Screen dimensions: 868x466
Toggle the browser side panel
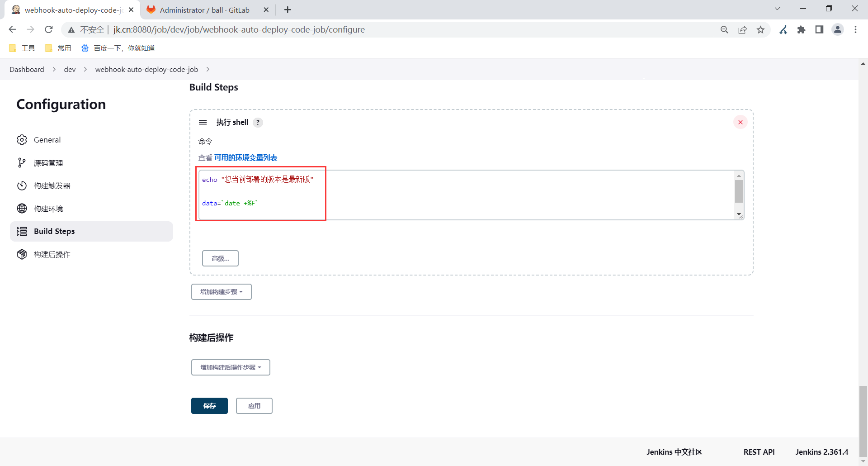(x=819, y=29)
